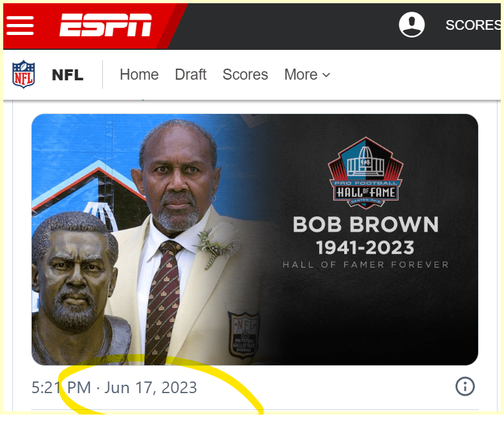
Task: Open tweet info icon
Action: tap(465, 386)
